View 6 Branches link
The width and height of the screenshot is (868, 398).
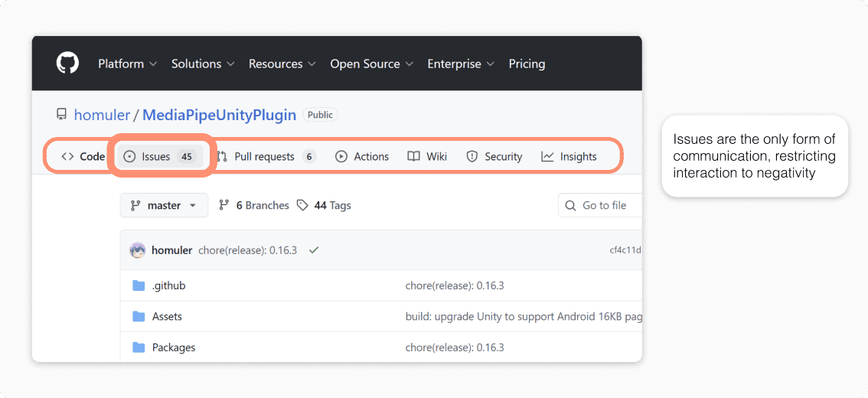coord(254,205)
